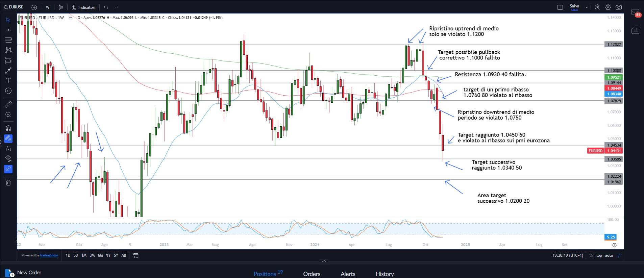Click the trash icon to remove drawings

point(8,183)
